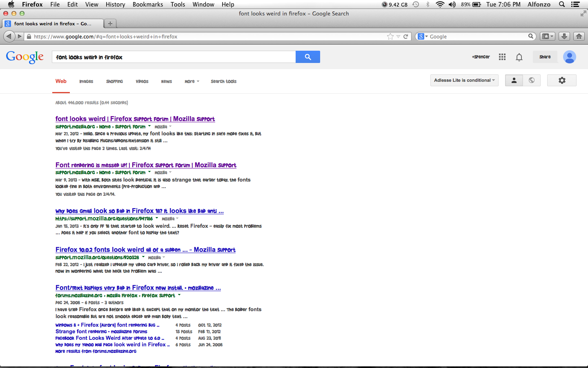Screen dimensions: 588x368
Task: Click the Time Machine menu bar icon
Action: [x=416, y=4]
